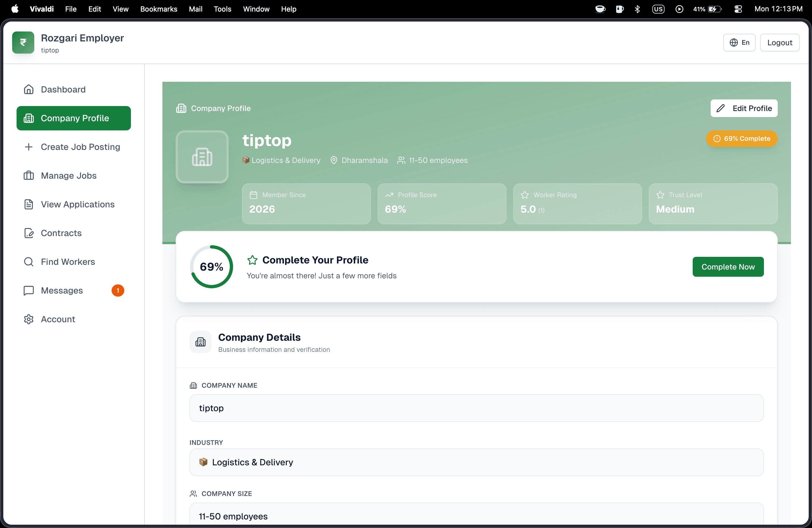The image size is (812, 528).
Task: Open the Bookmarks menu in menu bar
Action: [159, 9]
